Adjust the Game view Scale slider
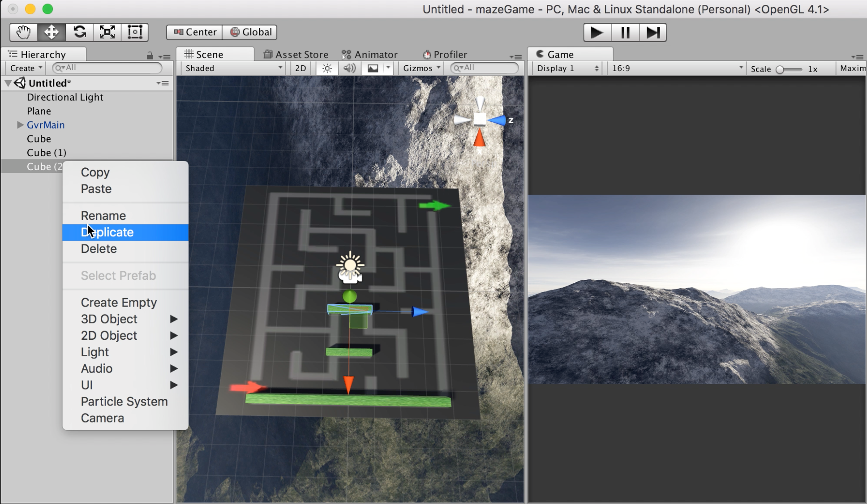This screenshot has height=504, width=867. click(781, 69)
